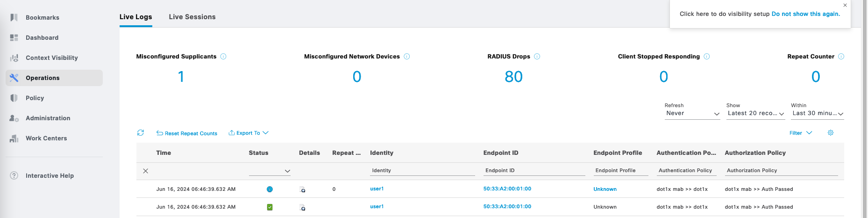Open the table settings gear icon
Screen dimensions: 868x218
[x=831, y=133]
